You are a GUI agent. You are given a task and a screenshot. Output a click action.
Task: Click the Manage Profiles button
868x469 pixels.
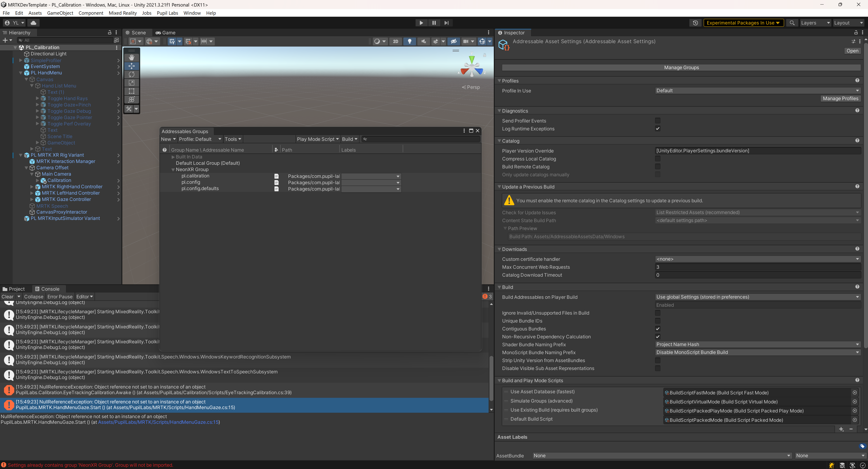(840, 98)
